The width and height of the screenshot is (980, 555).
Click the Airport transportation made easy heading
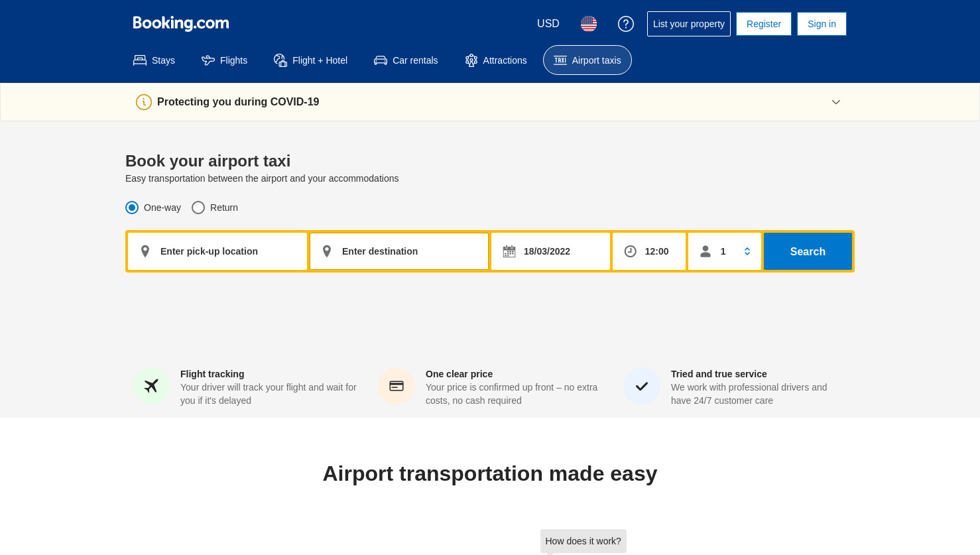click(x=490, y=473)
